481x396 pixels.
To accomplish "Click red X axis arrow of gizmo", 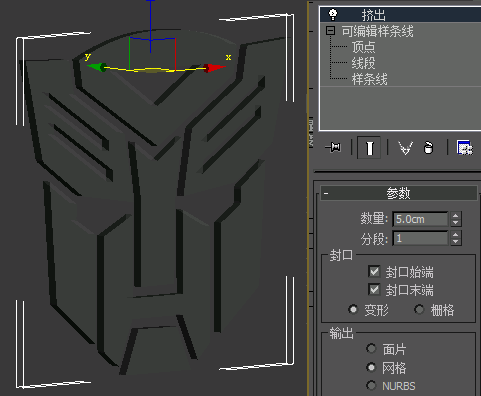I will tap(215, 68).
